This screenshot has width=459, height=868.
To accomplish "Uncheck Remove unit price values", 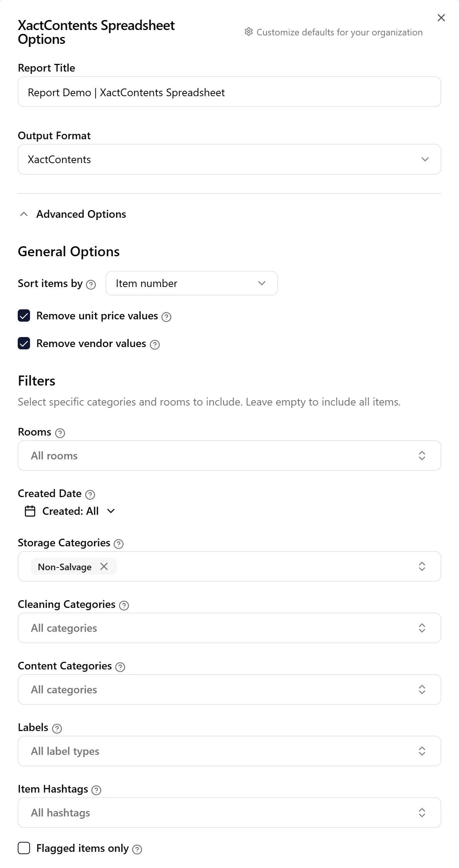I will [24, 315].
